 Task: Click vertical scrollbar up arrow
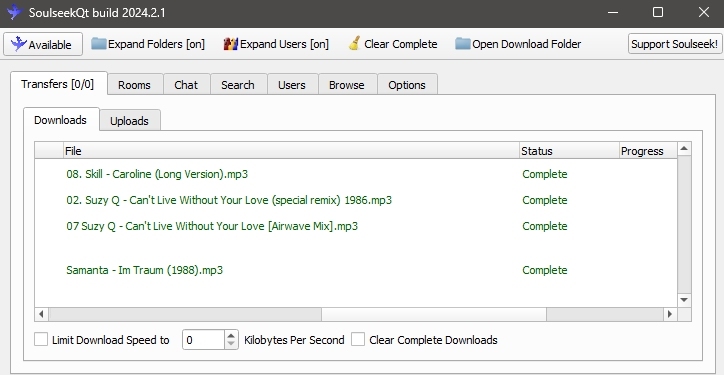point(684,149)
